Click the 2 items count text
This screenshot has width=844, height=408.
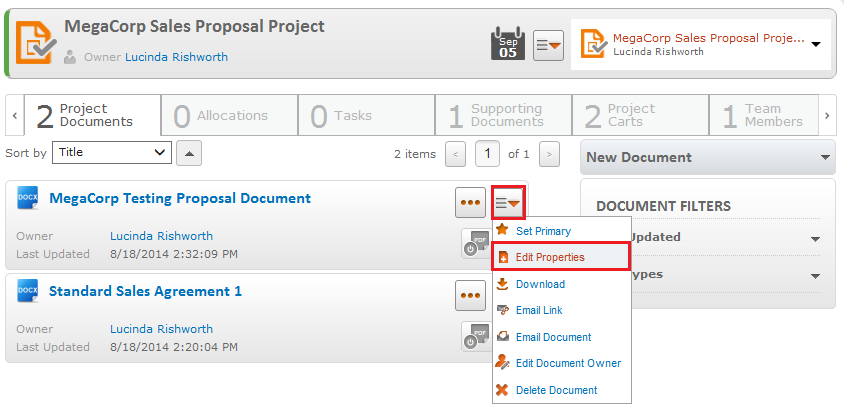click(415, 154)
